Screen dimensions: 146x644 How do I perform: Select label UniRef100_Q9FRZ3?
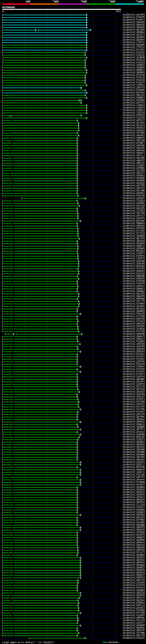tap(134, 578)
